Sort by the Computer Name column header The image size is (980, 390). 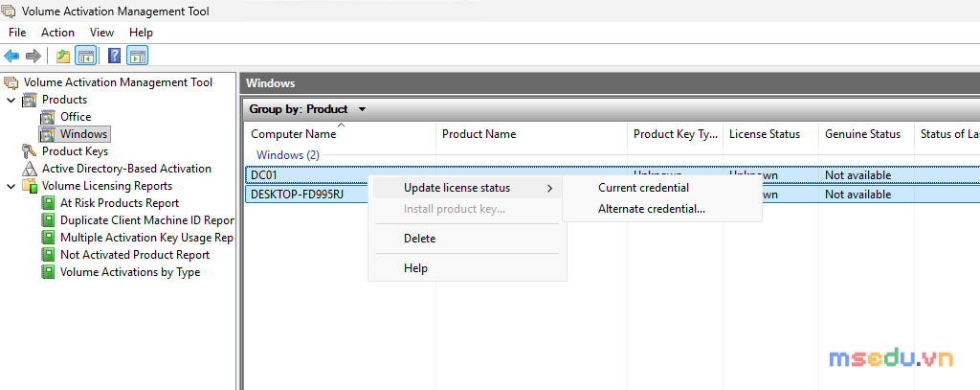pyautogui.click(x=340, y=134)
